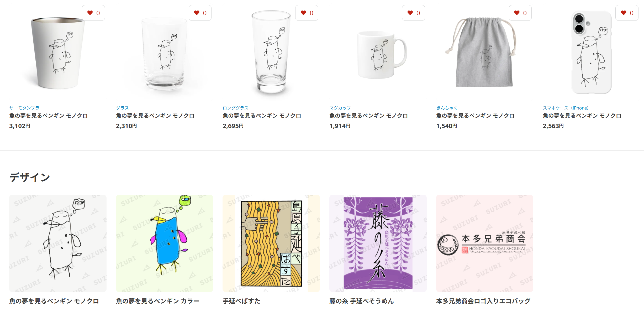This screenshot has width=644, height=311.
Task: Open the colored blue penguin design
Action: coord(165,243)
